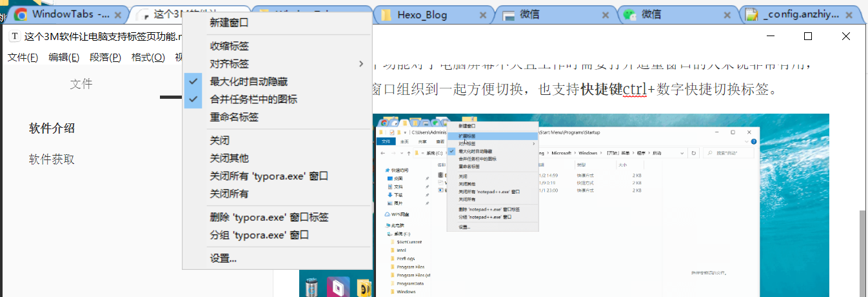Close the 微信 tab with blank window icon
This screenshot has height=297, width=868.
606,15
